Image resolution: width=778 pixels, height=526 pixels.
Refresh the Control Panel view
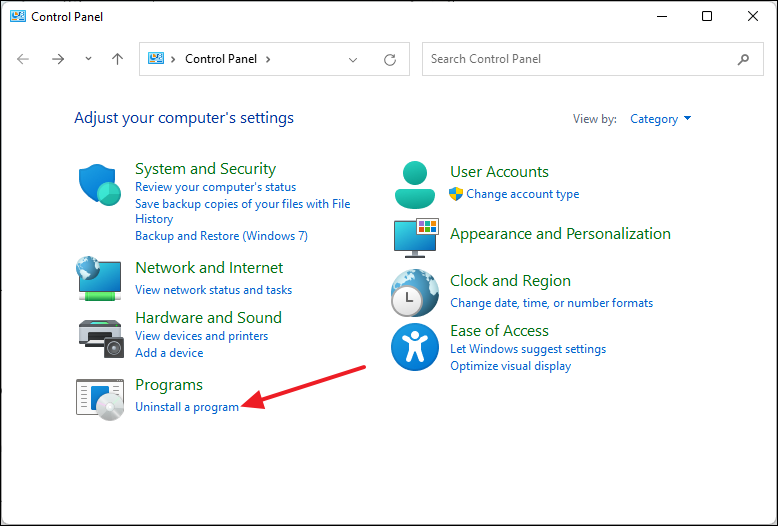[390, 60]
